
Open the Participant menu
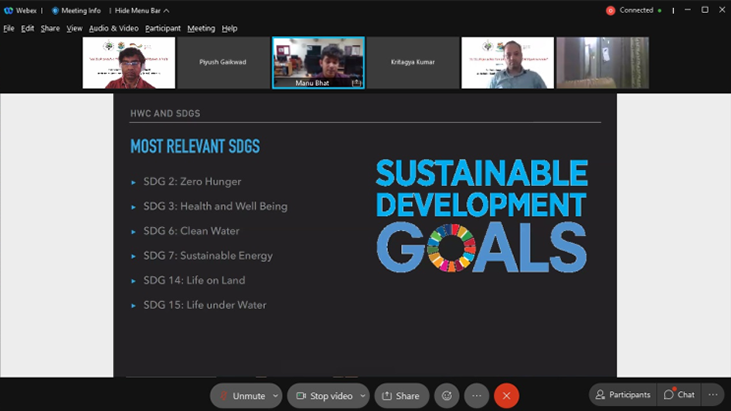[x=163, y=29]
